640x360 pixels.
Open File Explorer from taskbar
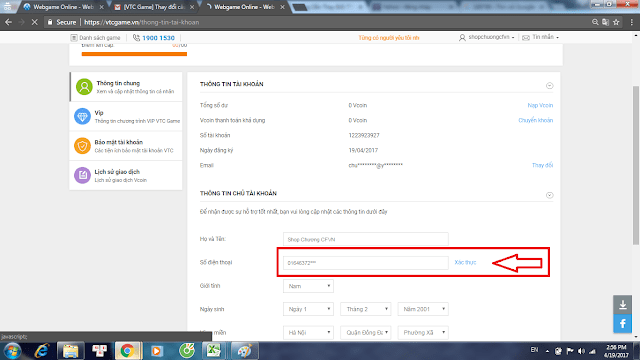click(70, 351)
